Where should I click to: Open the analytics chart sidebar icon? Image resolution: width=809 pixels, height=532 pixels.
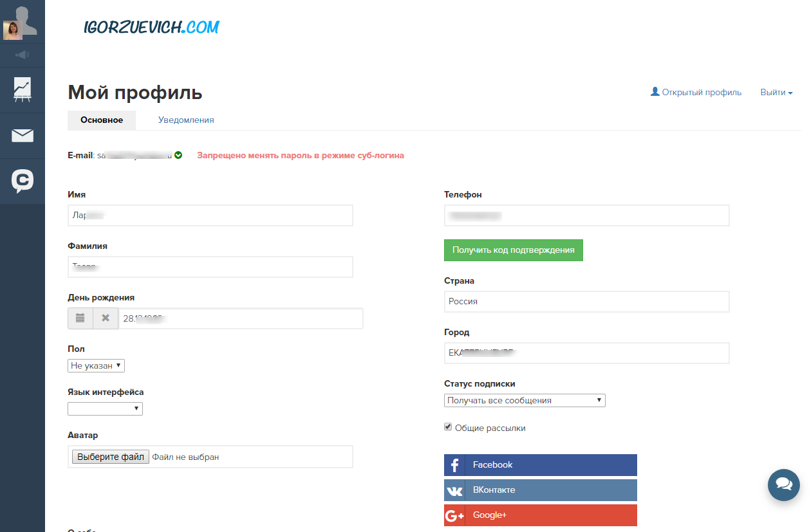pos(23,90)
